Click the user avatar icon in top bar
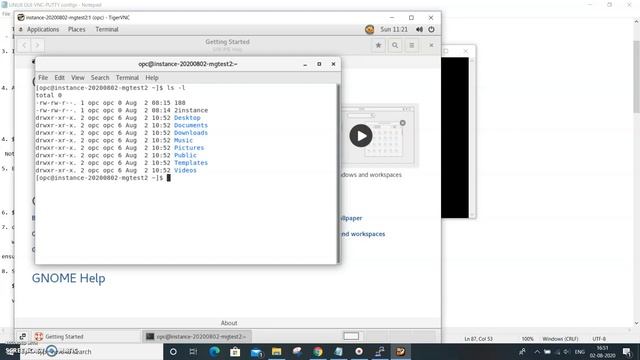Image resolution: width=640 pixels, height=360 pixels. (x=369, y=29)
